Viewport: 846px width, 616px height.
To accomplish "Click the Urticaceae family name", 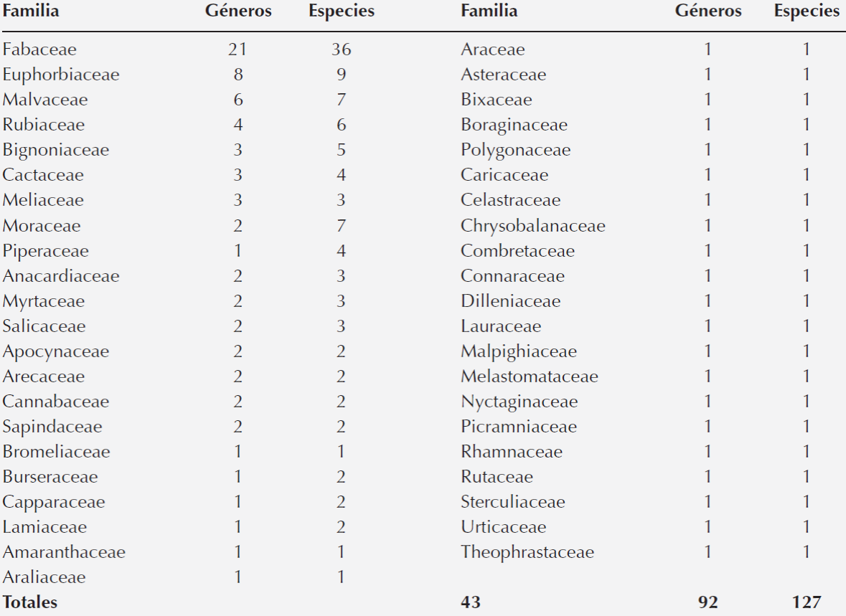I will click(x=504, y=527).
